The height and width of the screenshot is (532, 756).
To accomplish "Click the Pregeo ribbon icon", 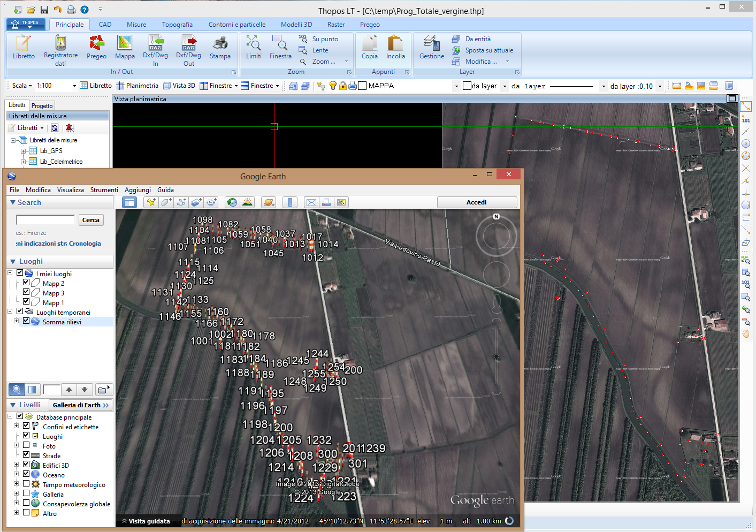I will pos(96,47).
